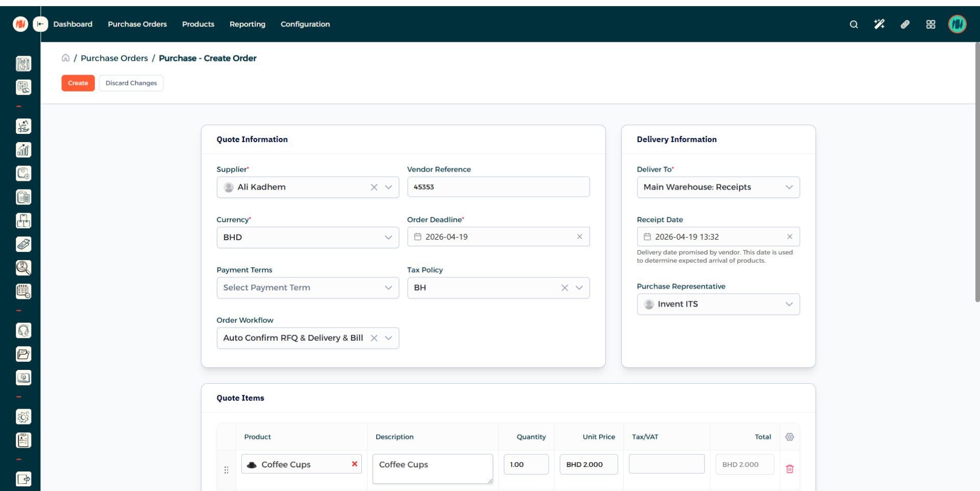Click the Vendor Reference input field

pyautogui.click(x=498, y=187)
